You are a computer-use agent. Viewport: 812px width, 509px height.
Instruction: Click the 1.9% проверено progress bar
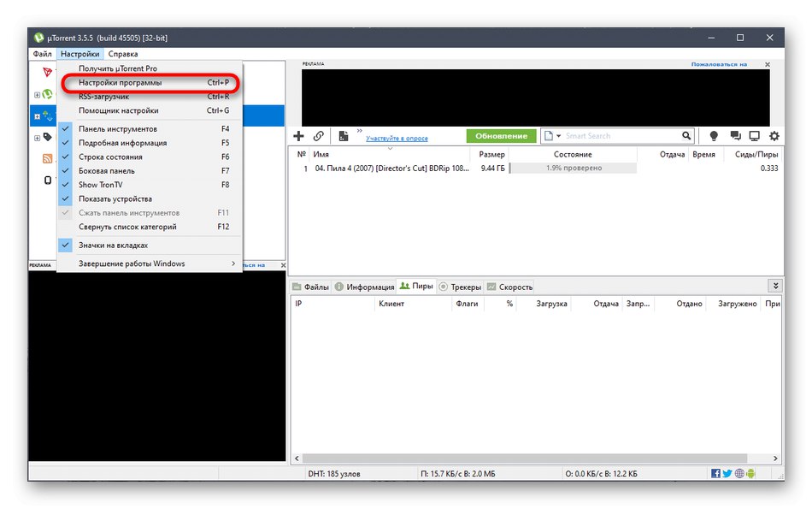click(573, 168)
